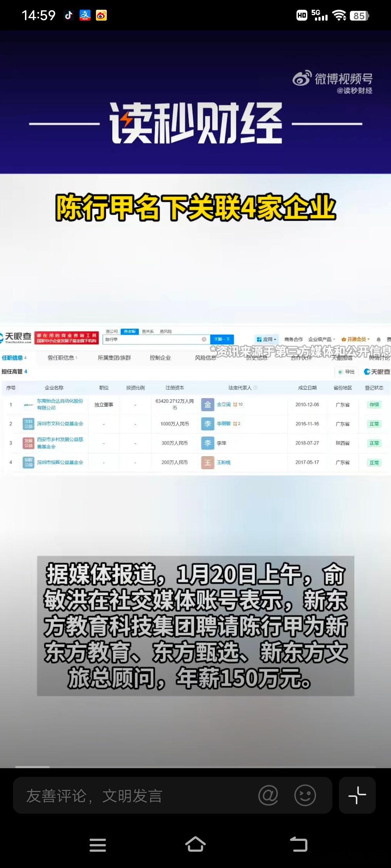The image size is (391, 868).
Task: Click legal representative 王盼桃
Action: 223,462
